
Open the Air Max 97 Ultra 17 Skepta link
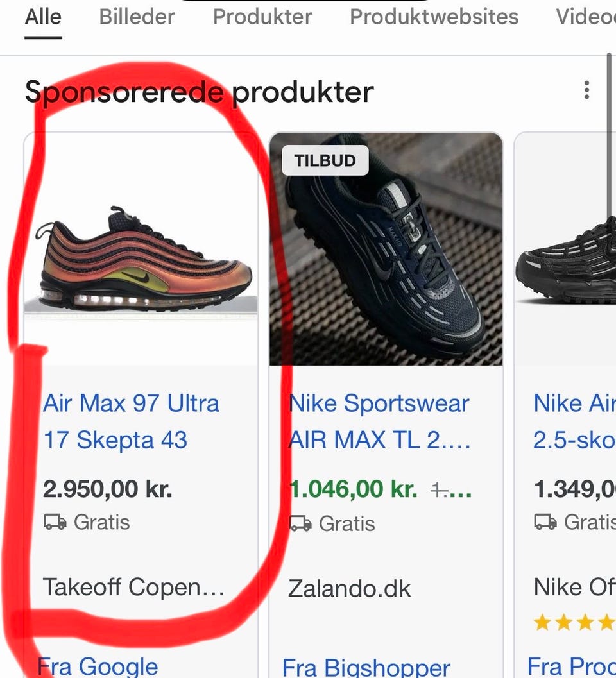coord(131,421)
